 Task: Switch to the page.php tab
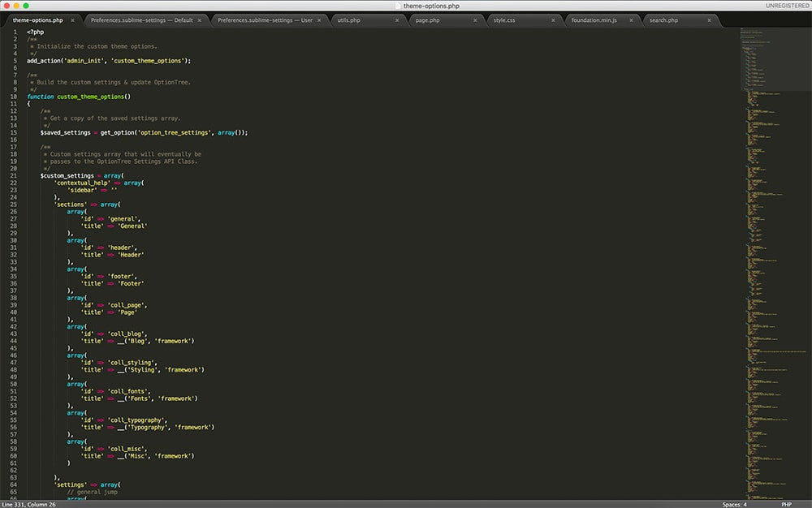click(427, 20)
